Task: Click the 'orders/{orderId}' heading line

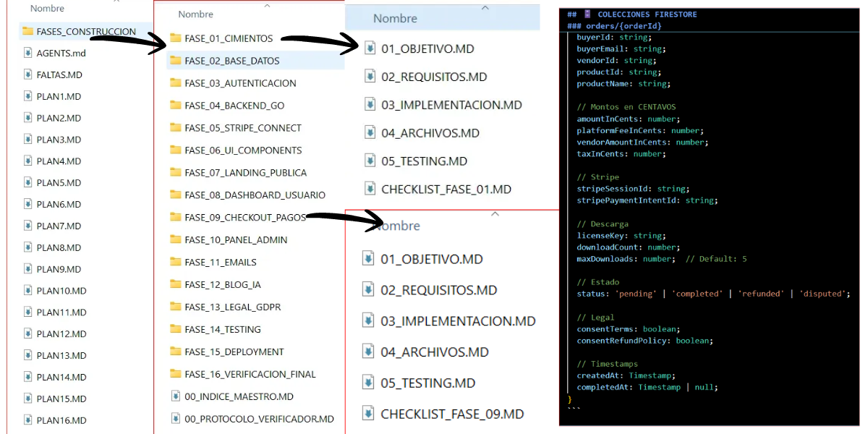Action: point(625,25)
